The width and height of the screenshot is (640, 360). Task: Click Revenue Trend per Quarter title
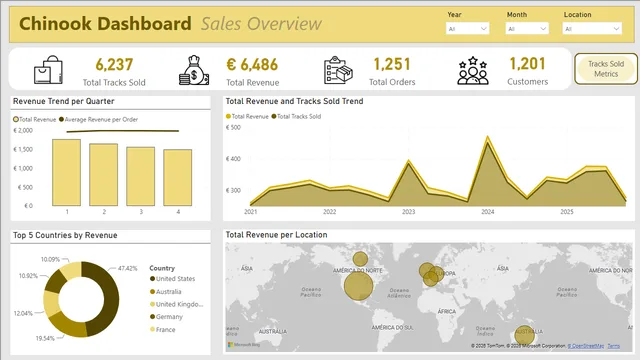(64, 101)
